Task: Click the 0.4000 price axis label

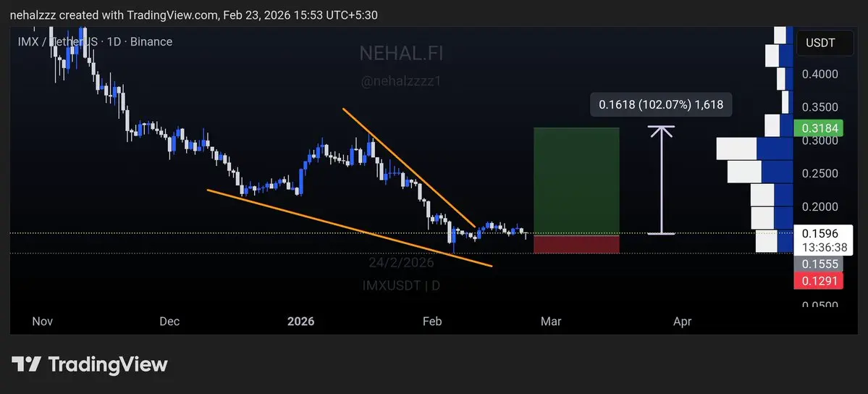Action: point(819,74)
